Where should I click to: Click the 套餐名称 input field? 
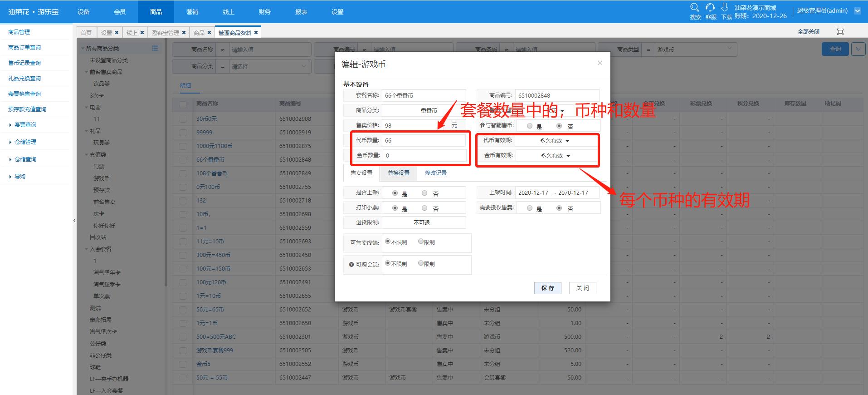(424, 95)
